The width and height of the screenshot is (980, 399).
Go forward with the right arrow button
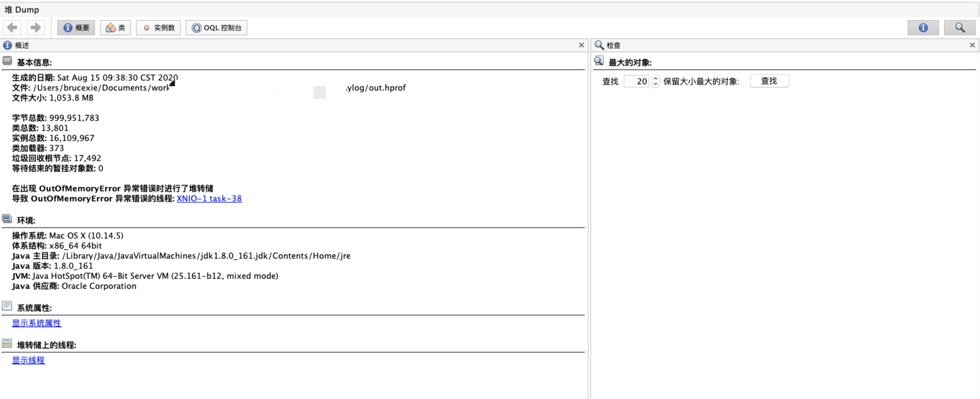click(36, 27)
